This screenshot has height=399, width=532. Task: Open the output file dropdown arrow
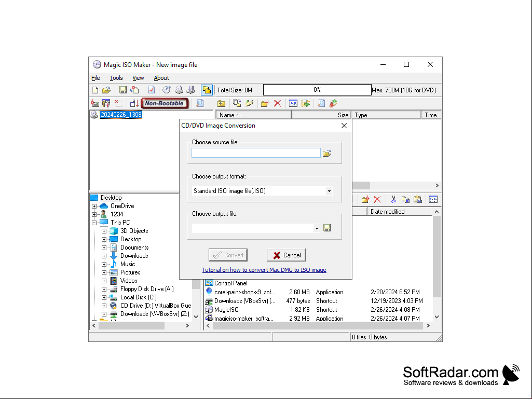(x=317, y=228)
